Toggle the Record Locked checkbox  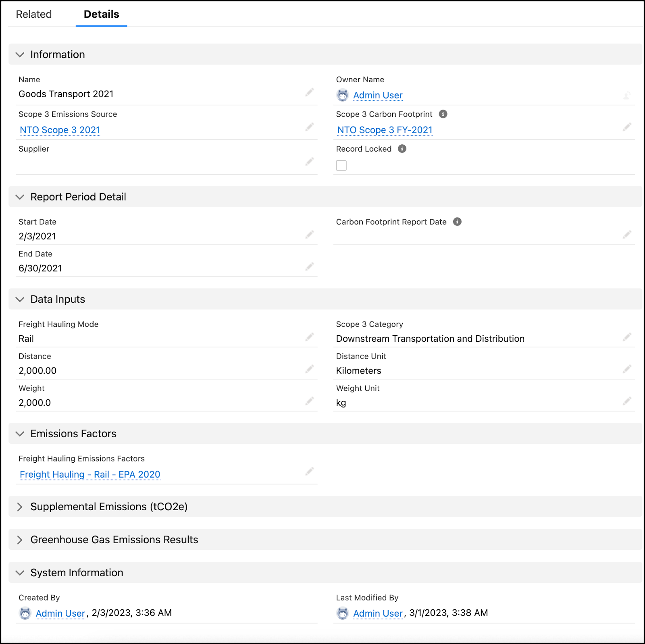tap(341, 165)
